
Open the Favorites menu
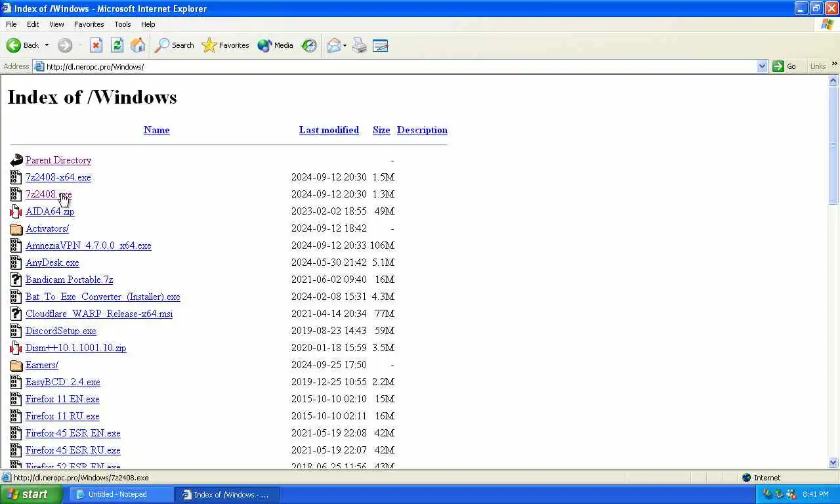point(89,24)
